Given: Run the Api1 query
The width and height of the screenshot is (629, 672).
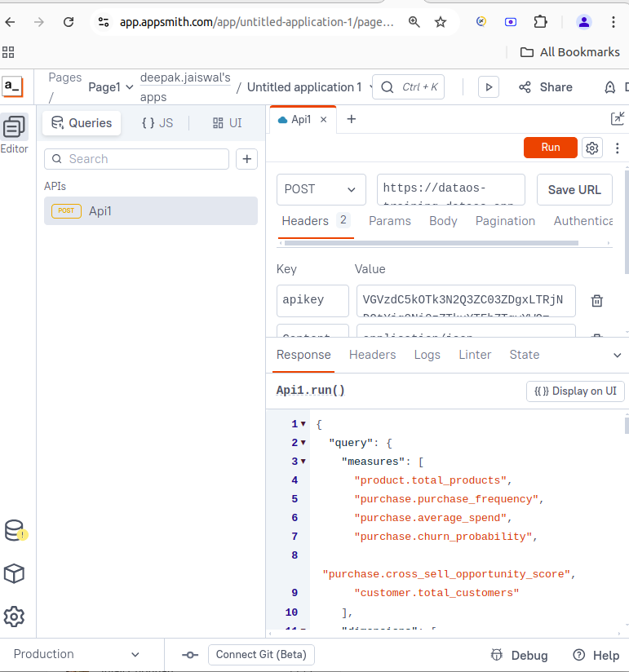Looking at the screenshot, I should (x=551, y=148).
